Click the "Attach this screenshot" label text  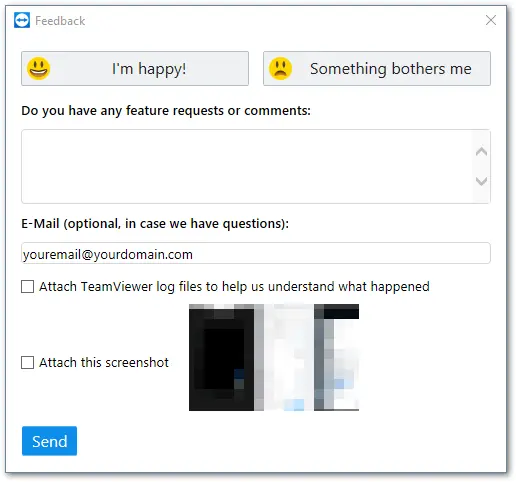click(x=104, y=362)
